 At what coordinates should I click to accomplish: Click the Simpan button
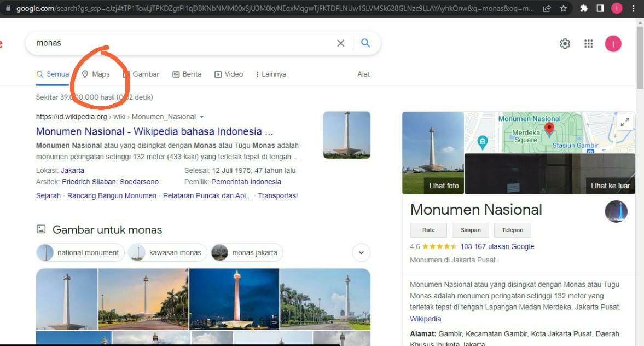click(471, 230)
